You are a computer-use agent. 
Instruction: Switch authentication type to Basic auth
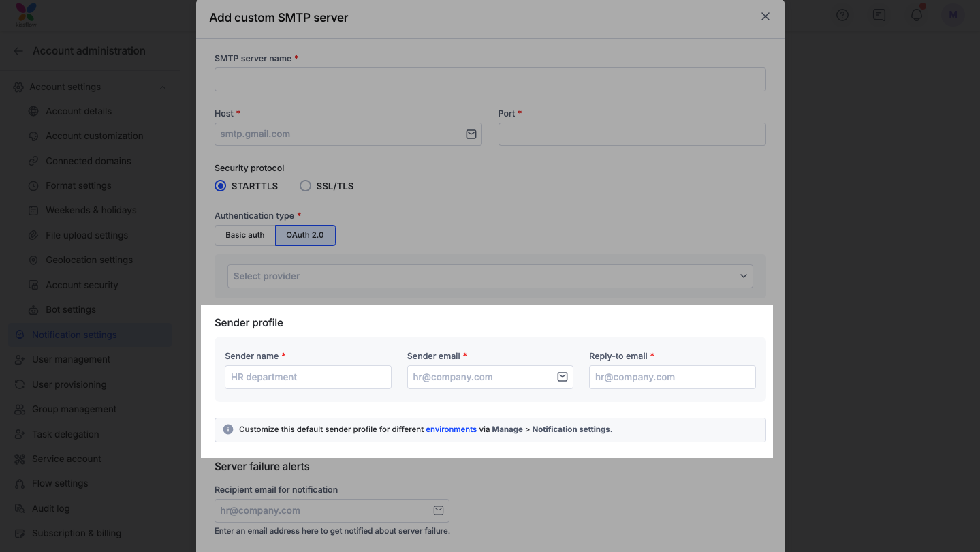click(x=245, y=235)
